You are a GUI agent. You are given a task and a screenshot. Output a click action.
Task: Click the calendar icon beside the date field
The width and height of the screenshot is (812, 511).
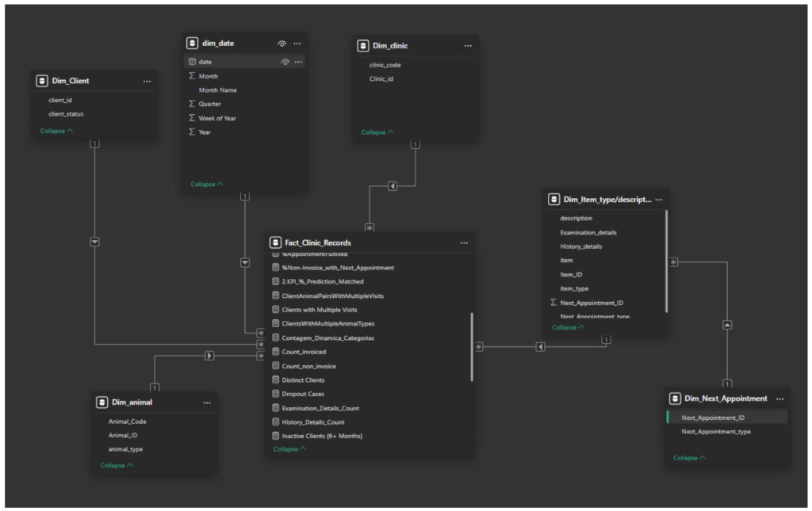(x=192, y=62)
